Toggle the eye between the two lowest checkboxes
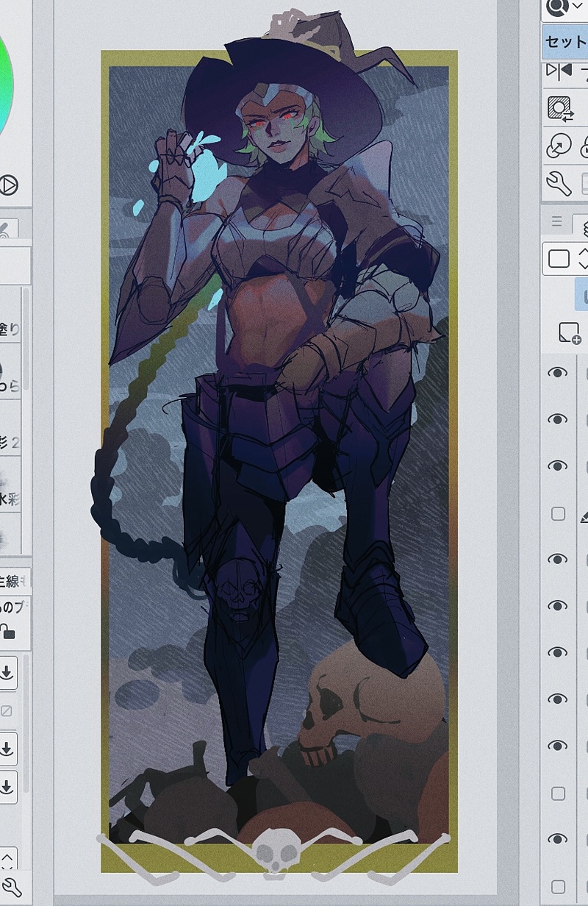Image resolution: width=588 pixels, height=906 pixels. click(x=559, y=839)
